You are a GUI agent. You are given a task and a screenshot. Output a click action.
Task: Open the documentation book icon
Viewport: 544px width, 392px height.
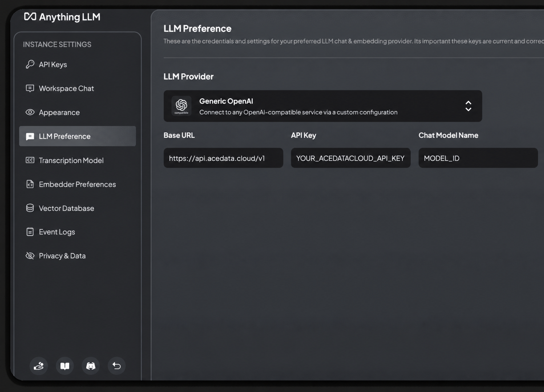[65, 366]
